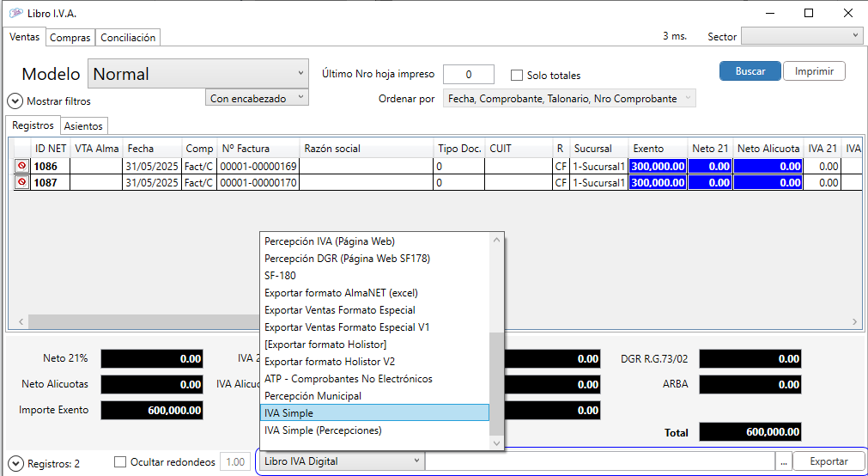
Task: Choose IVA Simple (Percepciones) from the list
Action: 323,430
